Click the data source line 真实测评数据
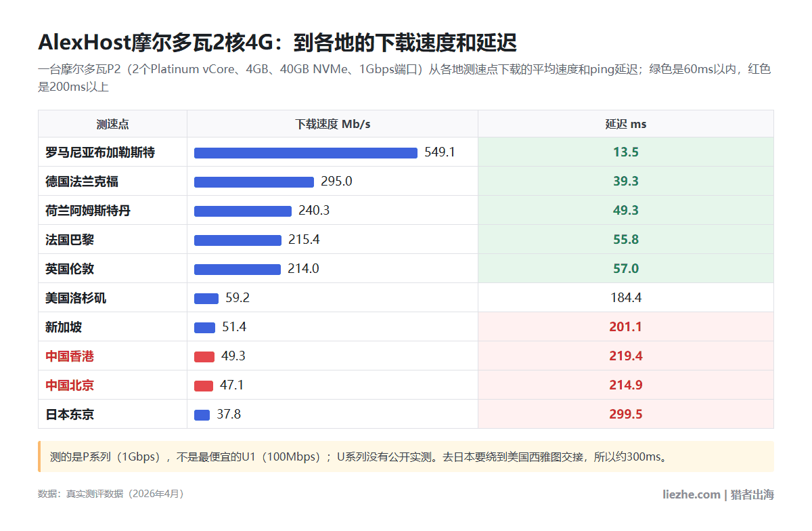The image size is (812, 531). [111, 494]
